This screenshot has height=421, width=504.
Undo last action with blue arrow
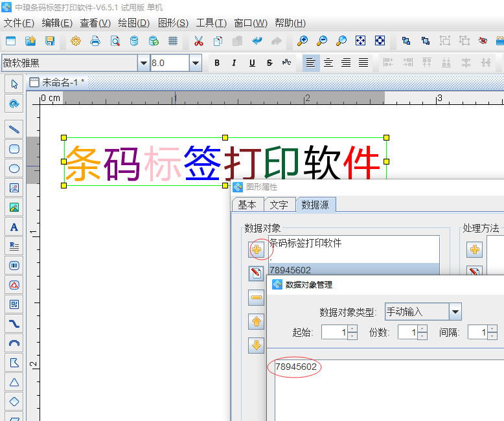tap(257, 41)
